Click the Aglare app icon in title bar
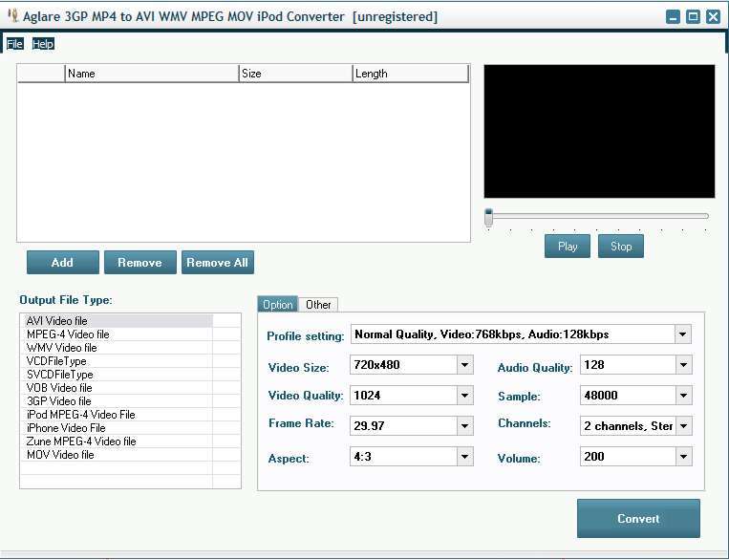729x560 pixels. point(12,16)
